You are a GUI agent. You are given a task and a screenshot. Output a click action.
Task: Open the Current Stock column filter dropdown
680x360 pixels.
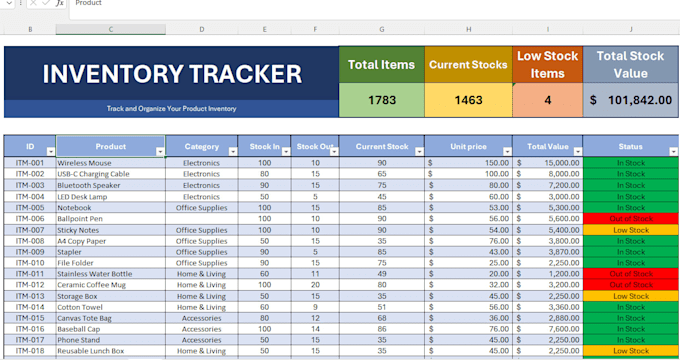coord(419,151)
